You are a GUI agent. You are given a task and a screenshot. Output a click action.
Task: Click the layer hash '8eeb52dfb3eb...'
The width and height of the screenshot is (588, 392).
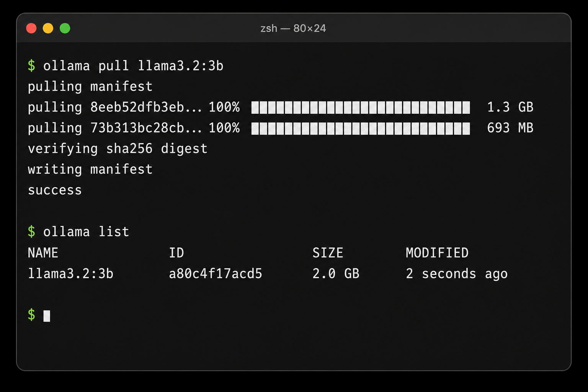coord(146,107)
